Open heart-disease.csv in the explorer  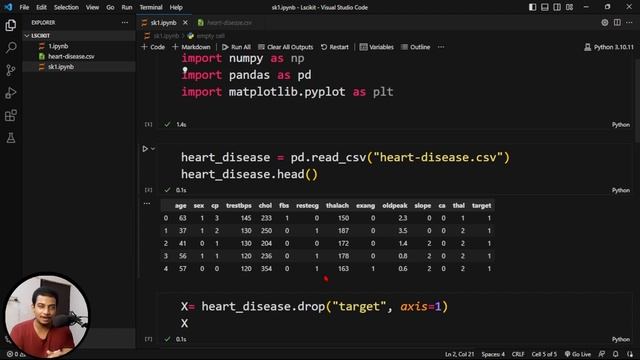[71, 56]
